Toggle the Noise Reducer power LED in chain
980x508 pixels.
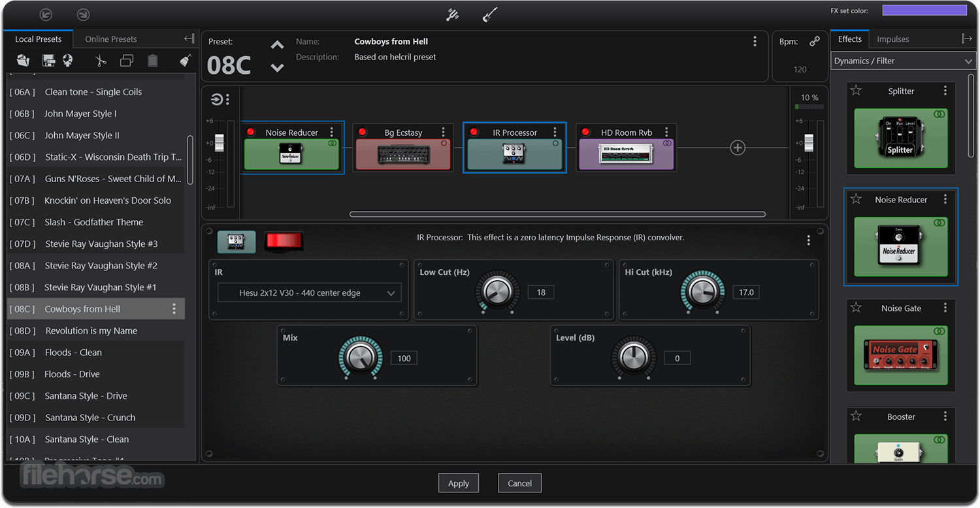coord(250,132)
